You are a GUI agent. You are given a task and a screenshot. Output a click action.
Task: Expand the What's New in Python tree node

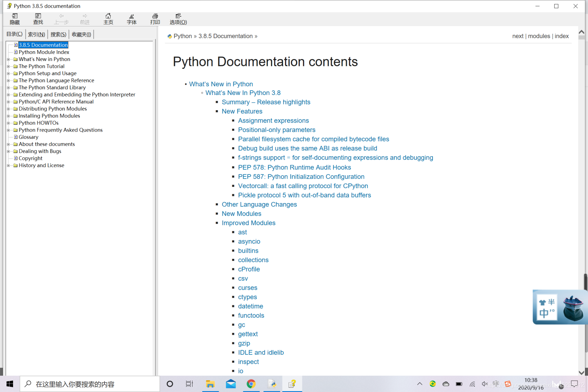9,59
